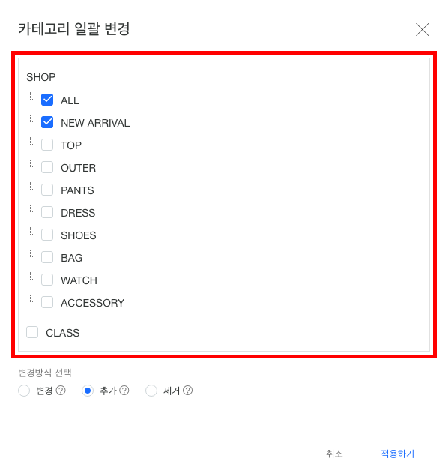This screenshot has height=476, width=448.
Task: Check the SHOES category checkbox
Action: [47, 235]
